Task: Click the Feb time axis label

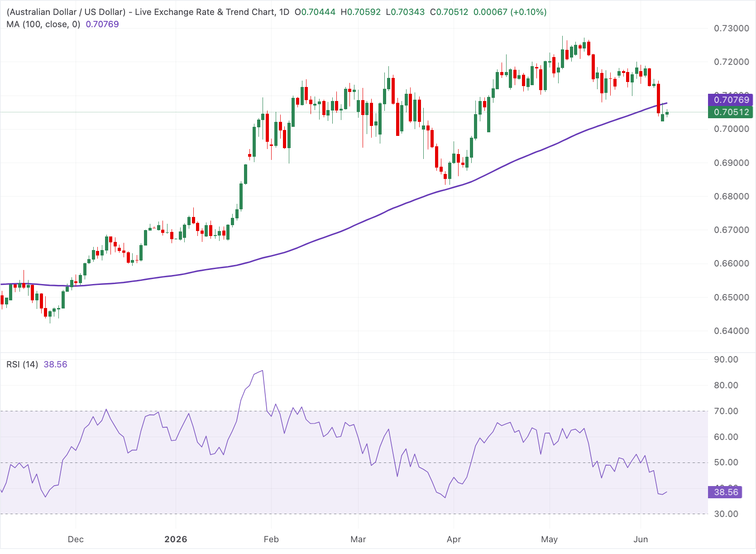Action: (271, 540)
